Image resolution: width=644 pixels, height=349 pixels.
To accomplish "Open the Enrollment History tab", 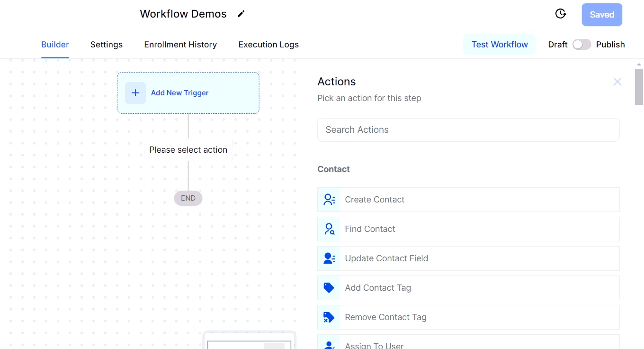I will pos(180,45).
